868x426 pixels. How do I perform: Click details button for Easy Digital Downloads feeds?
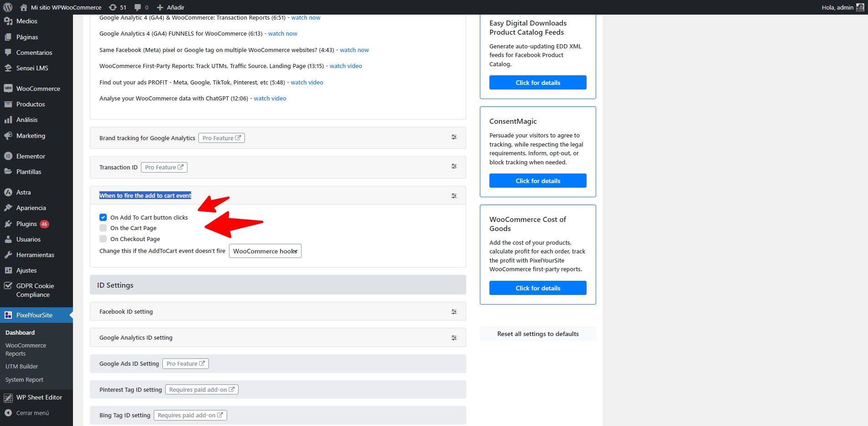(538, 83)
